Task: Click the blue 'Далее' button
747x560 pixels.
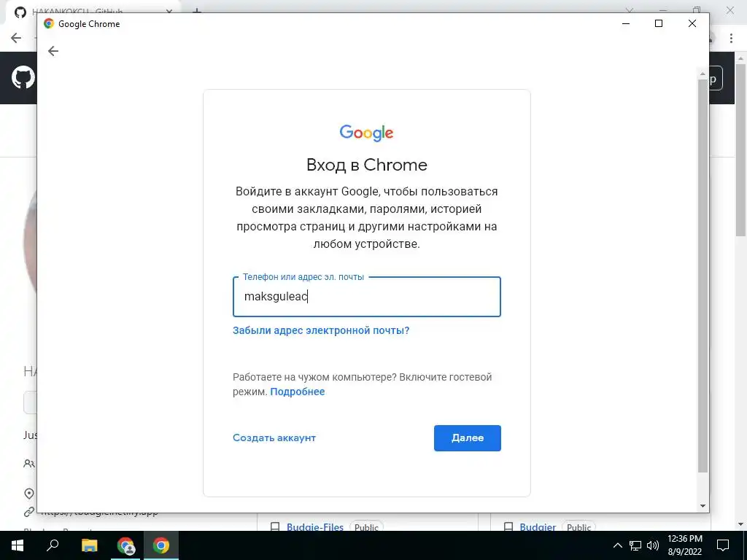Action: click(x=468, y=438)
